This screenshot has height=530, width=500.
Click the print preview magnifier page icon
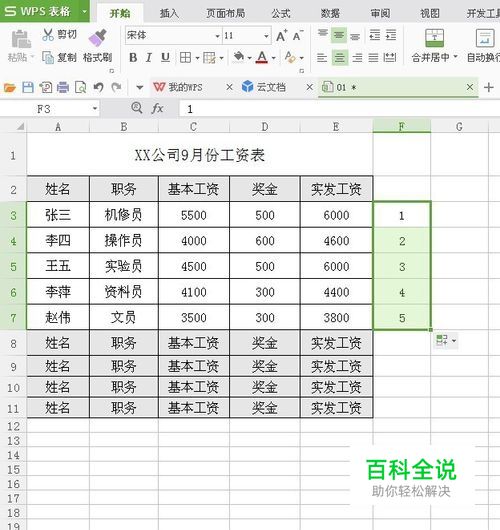pos(80,88)
